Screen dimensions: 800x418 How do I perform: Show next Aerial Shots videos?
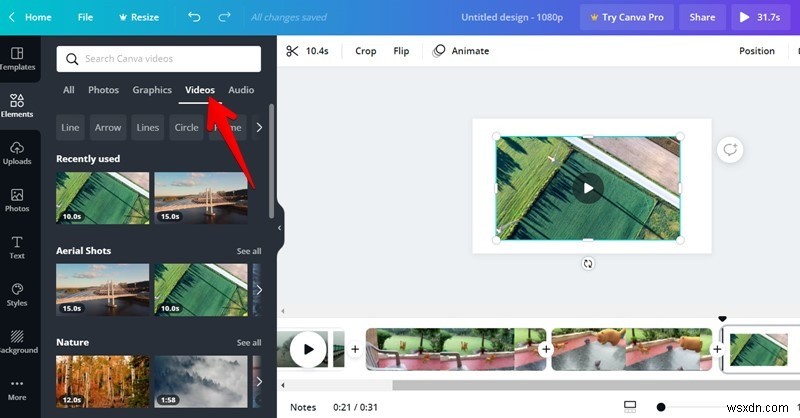tap(259, 289)
